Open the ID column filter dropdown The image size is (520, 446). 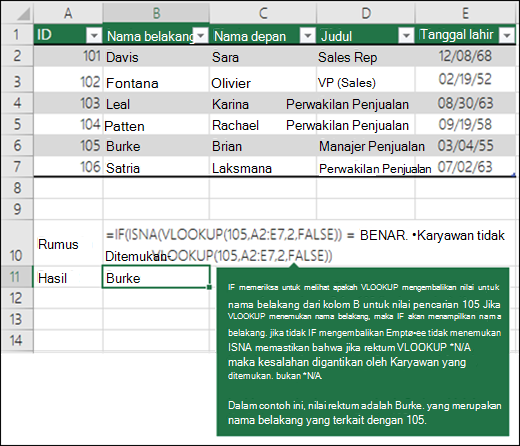[x=94, y=35]
